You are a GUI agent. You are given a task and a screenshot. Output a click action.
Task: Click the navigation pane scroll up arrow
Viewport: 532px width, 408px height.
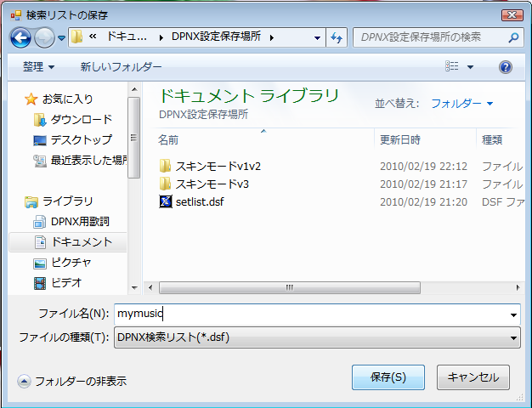(134, 89)
